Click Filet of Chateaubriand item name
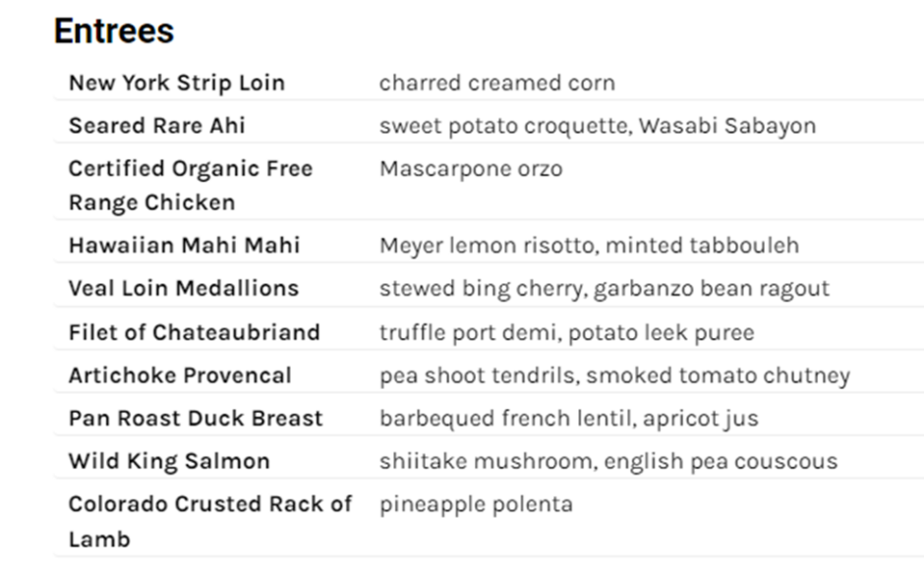 pos(194,332)
